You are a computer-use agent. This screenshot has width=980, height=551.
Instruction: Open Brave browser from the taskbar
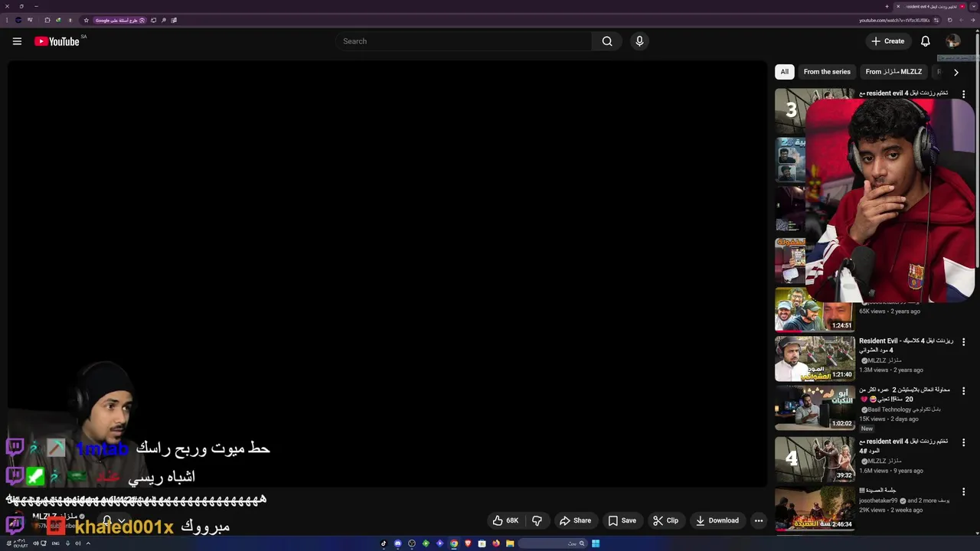[x=468, y=543]
